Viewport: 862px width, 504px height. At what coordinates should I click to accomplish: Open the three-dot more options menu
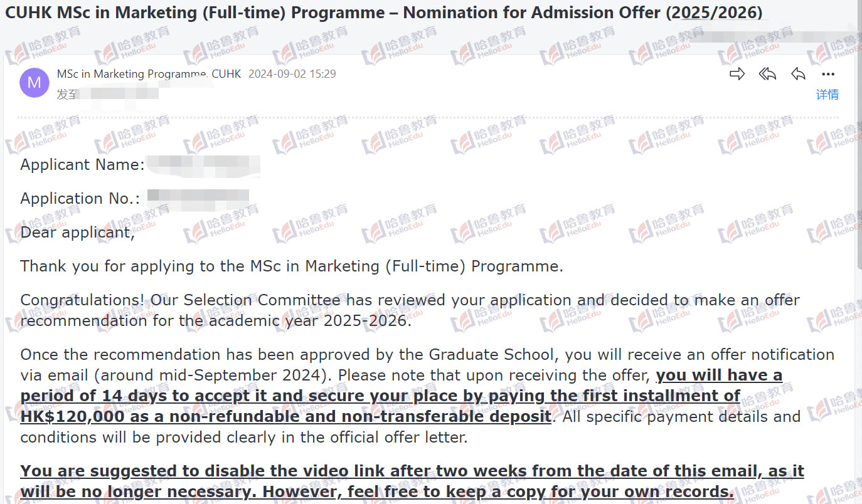tap(828, 75)
